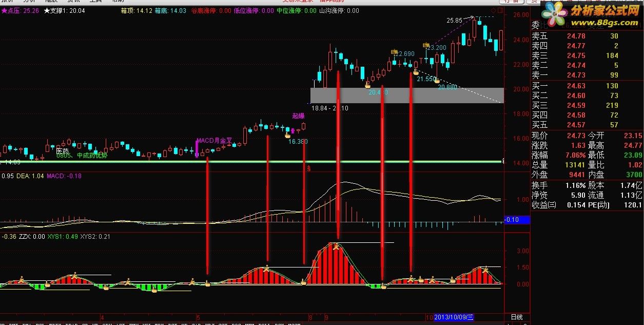Click the 现价 value 24.73
This screenshot has width=644, height=325.
tap(576, 136)
